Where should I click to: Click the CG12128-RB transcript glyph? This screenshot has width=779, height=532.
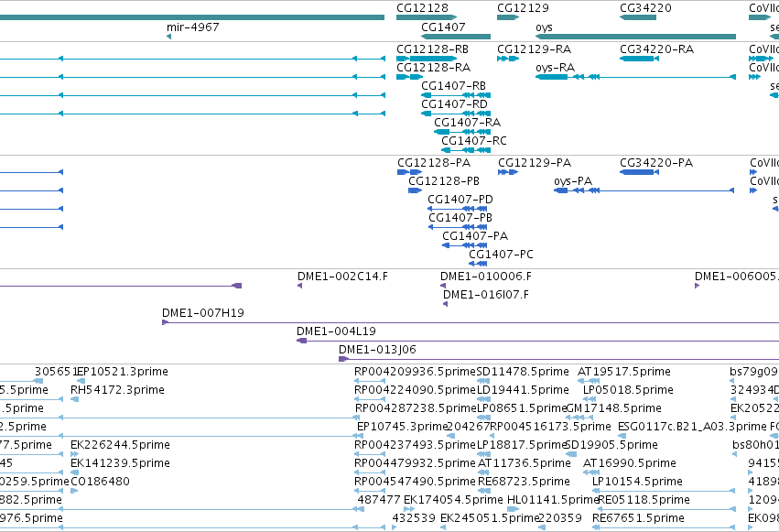(x=427, y=59)
